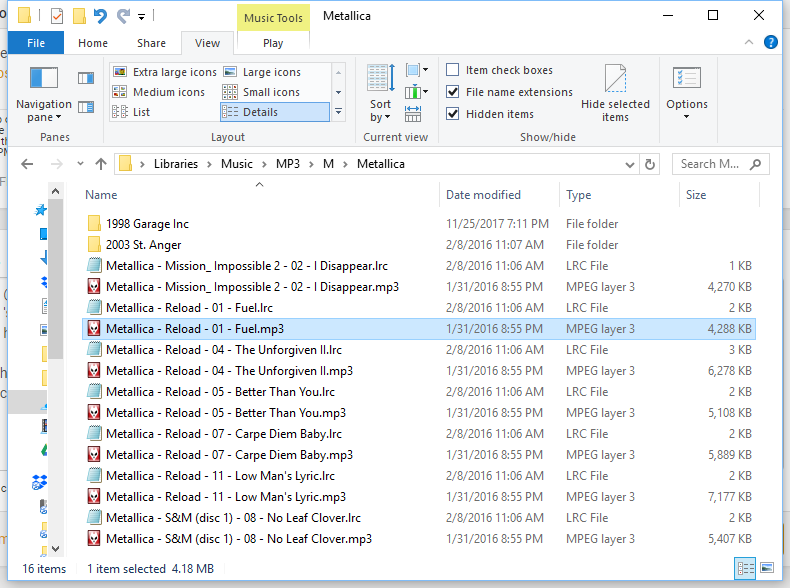Customize Quick Access Toolbar dropdown arrow
Viewport: 790px width, 588px height.
[x=142, y=17]
